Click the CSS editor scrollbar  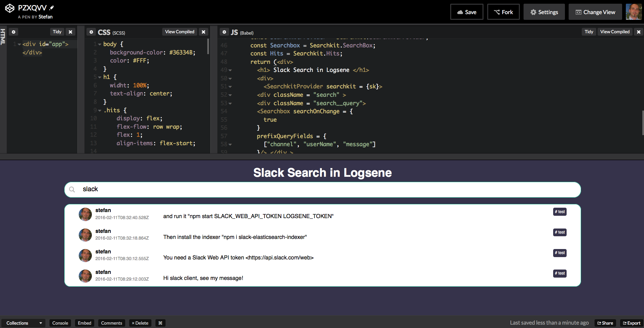[208, 46]
